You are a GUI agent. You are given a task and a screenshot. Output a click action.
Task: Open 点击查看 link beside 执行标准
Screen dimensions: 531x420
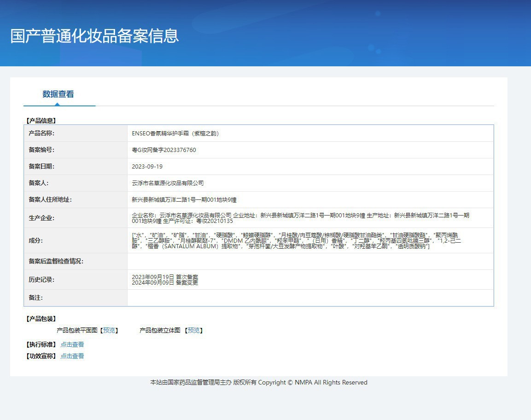pos(72,344)
